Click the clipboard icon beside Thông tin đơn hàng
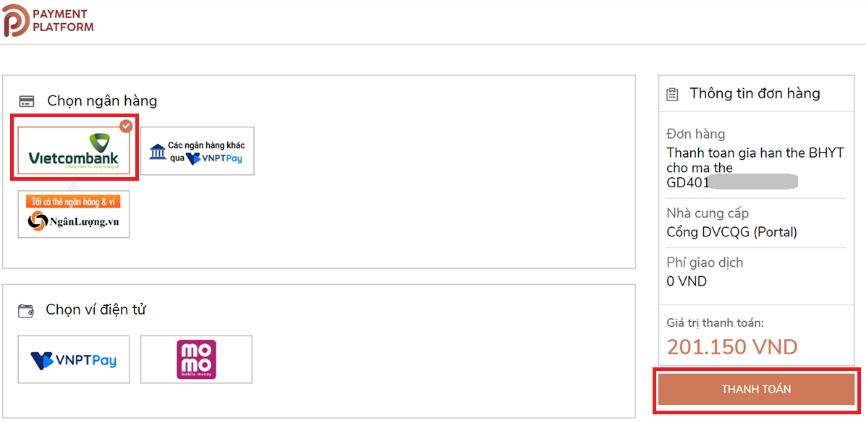 [x=672, y=94]
